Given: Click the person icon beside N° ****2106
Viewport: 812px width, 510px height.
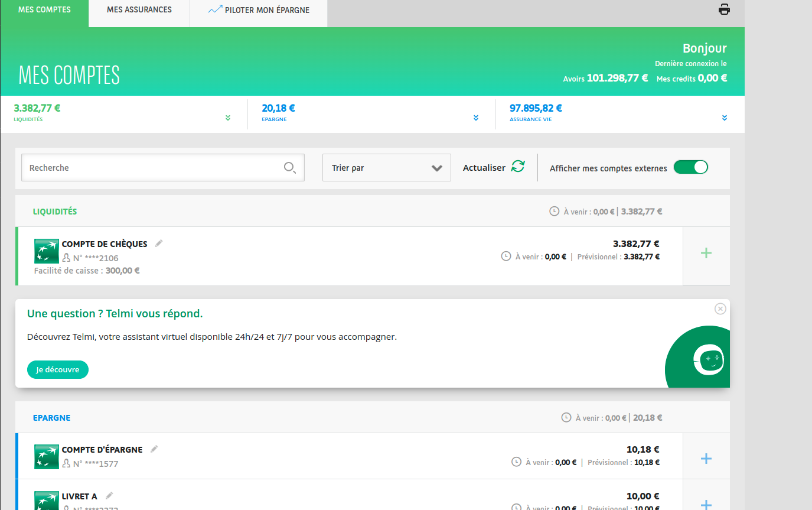Looking at the screenshot, I should 66,258.
